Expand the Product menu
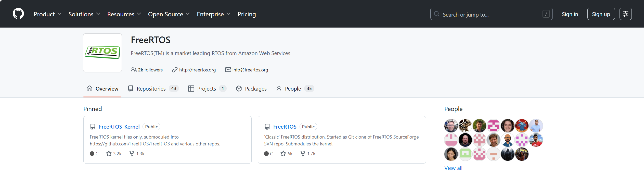Viewport: 644px width, 174px height. [x=47, y=14]
